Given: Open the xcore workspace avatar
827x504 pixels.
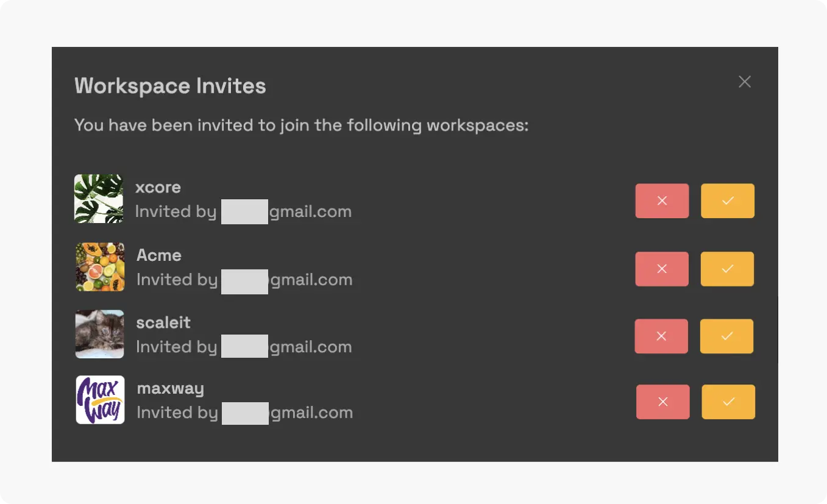Looking at the screenshot, I should click(x=99, y=198).
